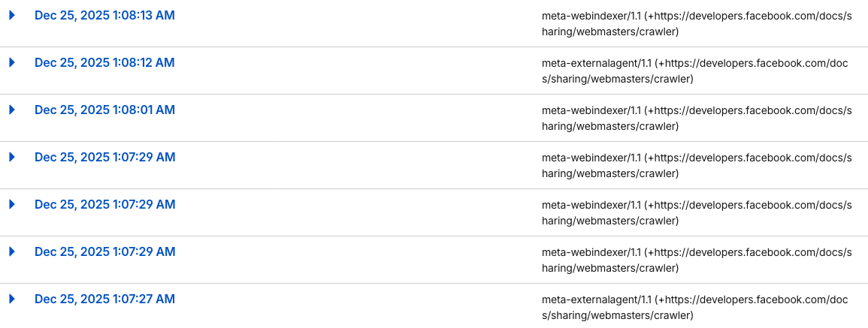Click user agent of last 1:07:29 AM row
868x328 pixels.
click(x=696, y=260)
